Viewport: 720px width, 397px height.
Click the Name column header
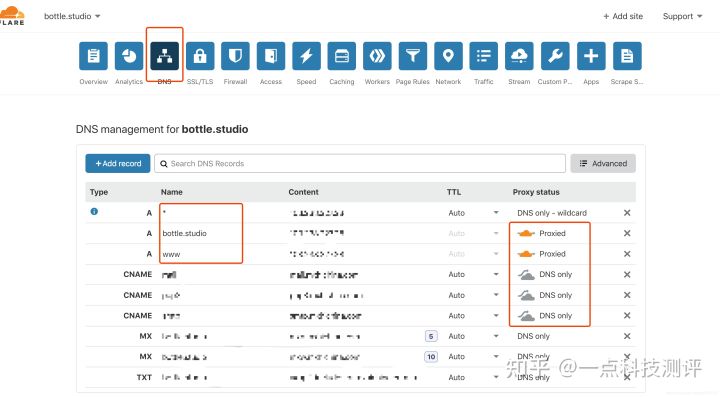[172, 192]
